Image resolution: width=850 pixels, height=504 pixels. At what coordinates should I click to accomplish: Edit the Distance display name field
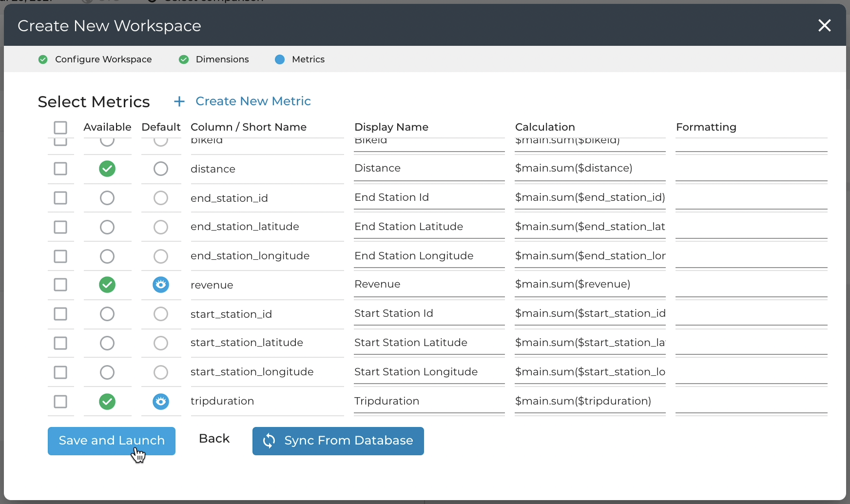429,168
